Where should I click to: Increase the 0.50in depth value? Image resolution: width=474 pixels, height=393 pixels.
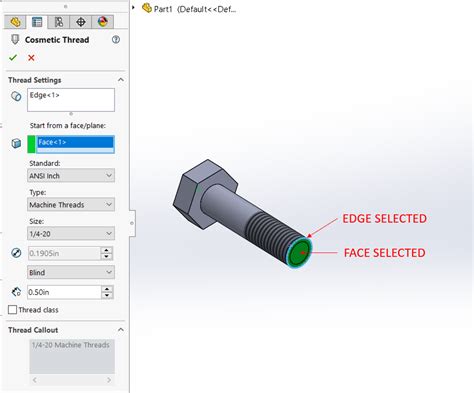point(107,289)
